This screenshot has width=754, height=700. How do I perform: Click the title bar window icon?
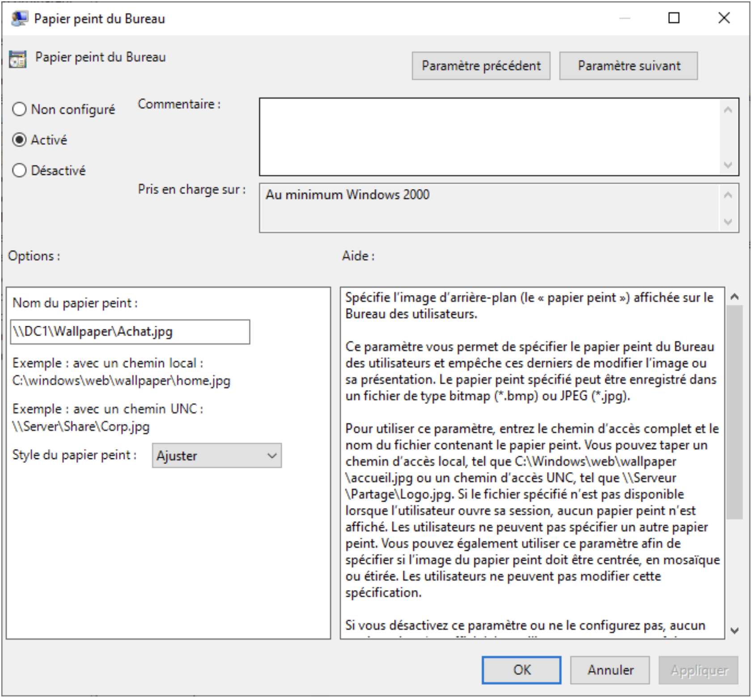[x=19, y=19]
